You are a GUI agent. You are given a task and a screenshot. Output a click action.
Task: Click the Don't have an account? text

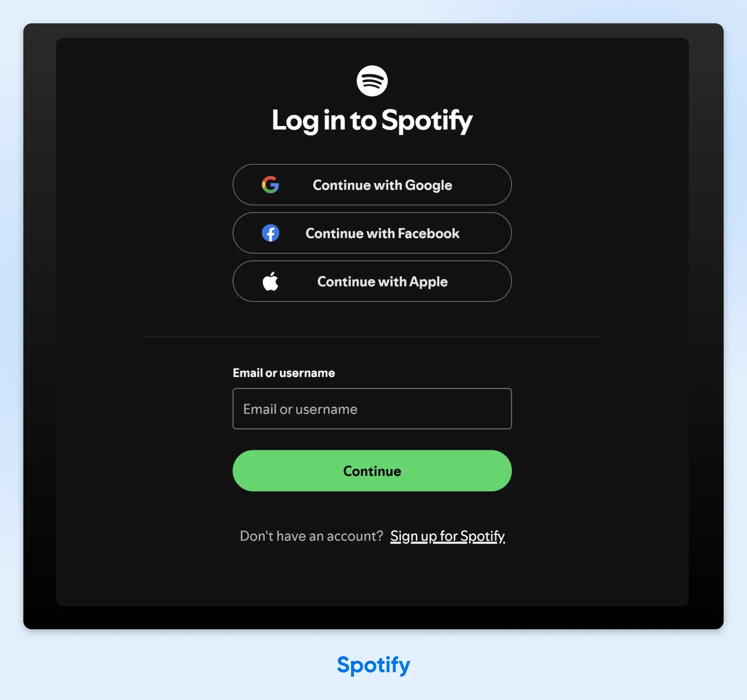click(x=311, y=536)
